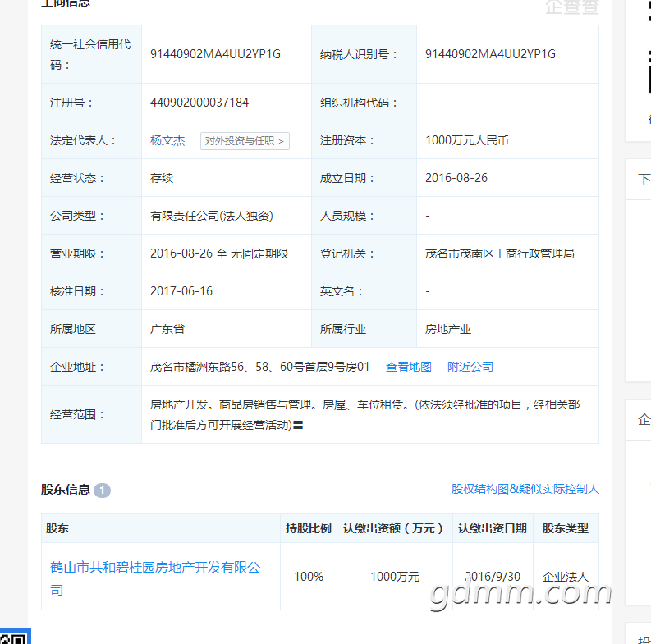Expand 对外投资与任职 button
The height and width of the screenshot is (644, 651).
point(245,140)
